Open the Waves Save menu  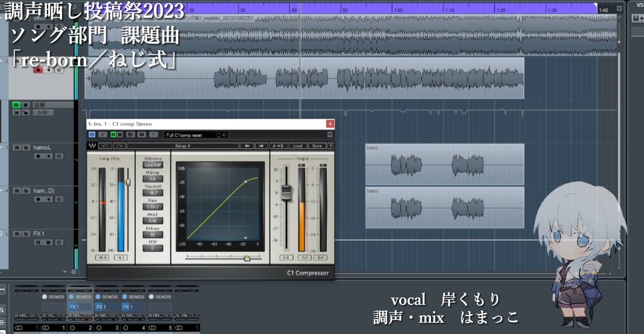[x=317, y=146]
